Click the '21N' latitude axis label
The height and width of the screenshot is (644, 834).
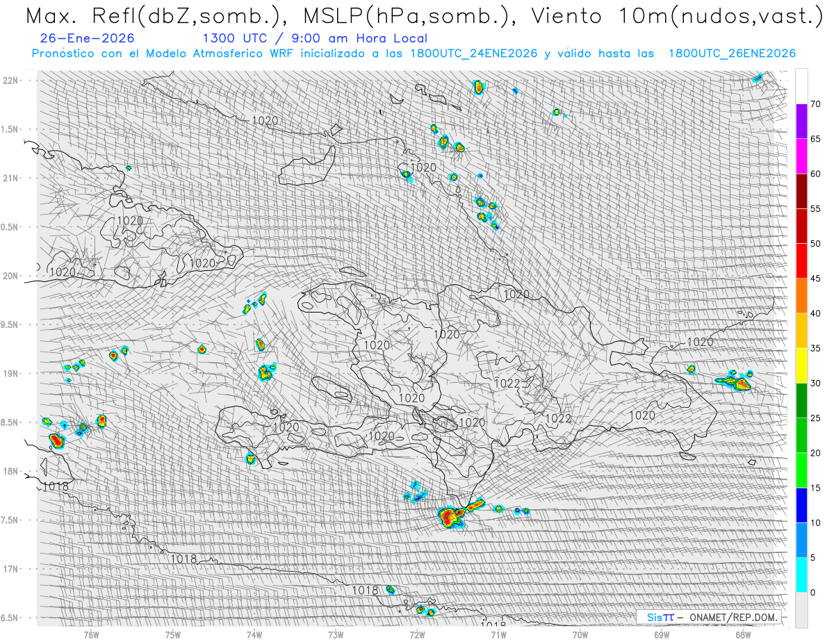(x=11, y=178)
